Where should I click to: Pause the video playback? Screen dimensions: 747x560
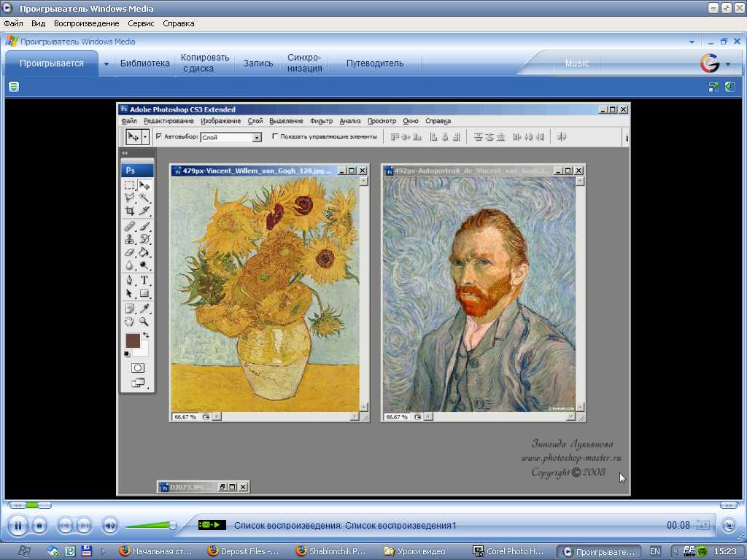point(18,526)
